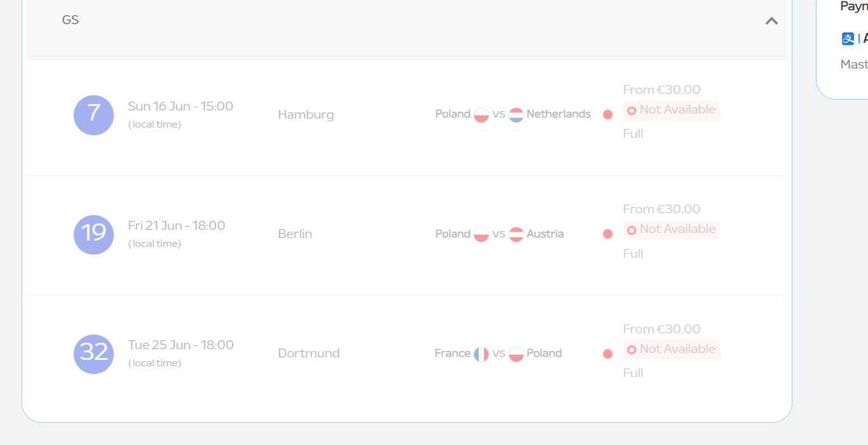This screenshot has height=445, width=868.
Task: Click Poland flag in Berlin match
Action: [x=481, y=234]
